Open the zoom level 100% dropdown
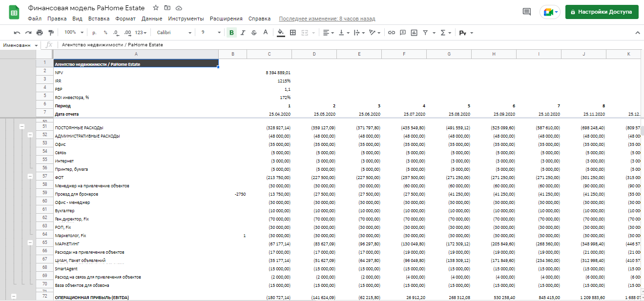Viewport: 644px width, 301px height. click(74, 33)
